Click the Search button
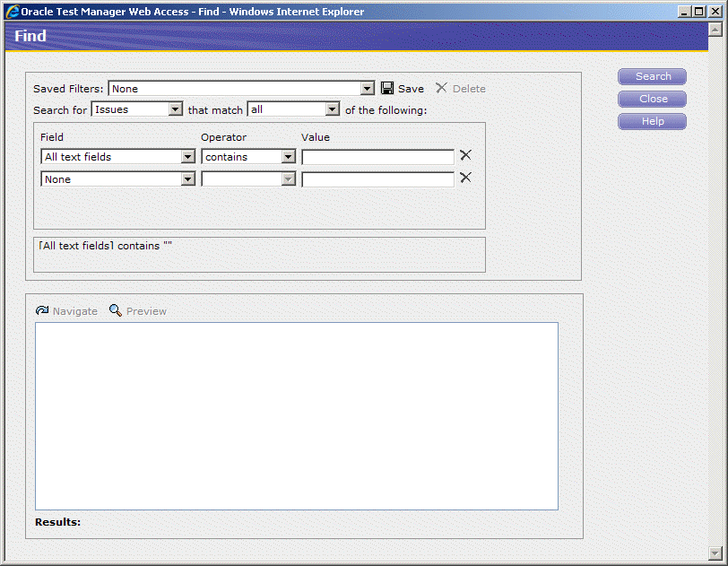The image size is (728, 566). click(653, 76)
